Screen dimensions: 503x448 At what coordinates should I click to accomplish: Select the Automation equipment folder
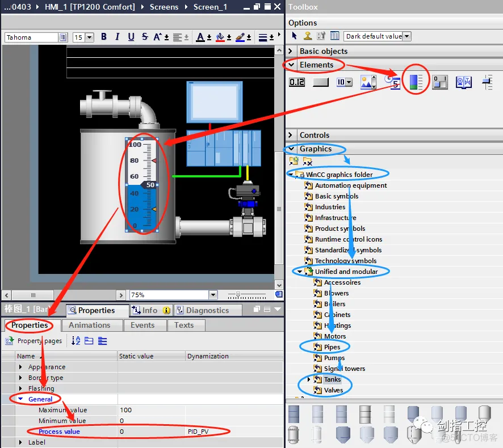(x=351, y=185)
